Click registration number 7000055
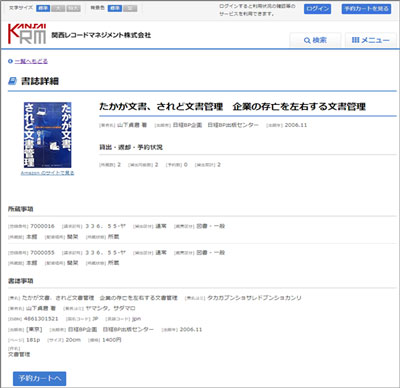The width and height of the screenshot is (400, 388). click(42, 253)
